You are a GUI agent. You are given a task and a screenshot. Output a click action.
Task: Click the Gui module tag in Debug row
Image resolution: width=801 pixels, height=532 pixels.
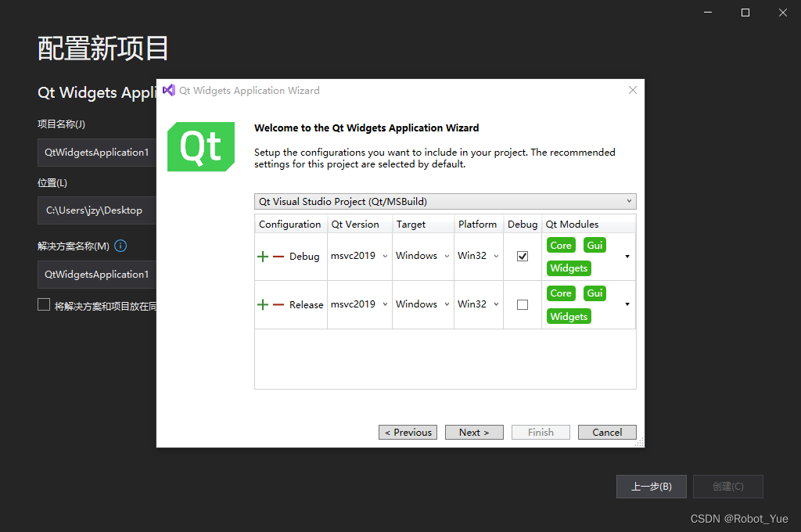click(594, 246)
